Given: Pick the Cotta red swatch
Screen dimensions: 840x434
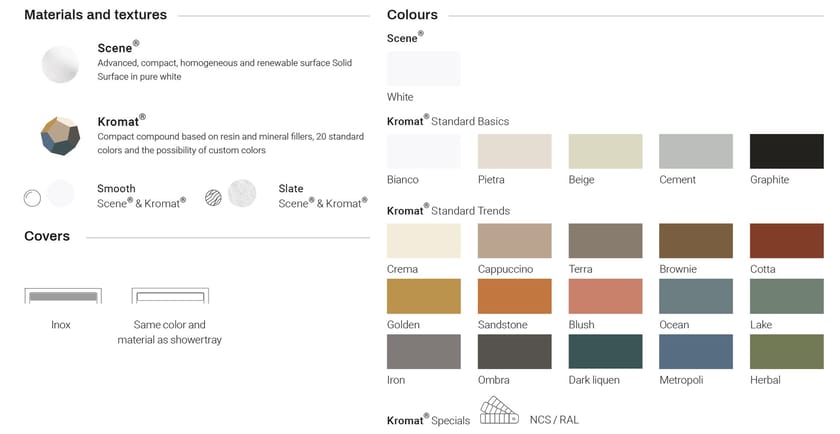Looking at the screenshot, I should (786, 241).
